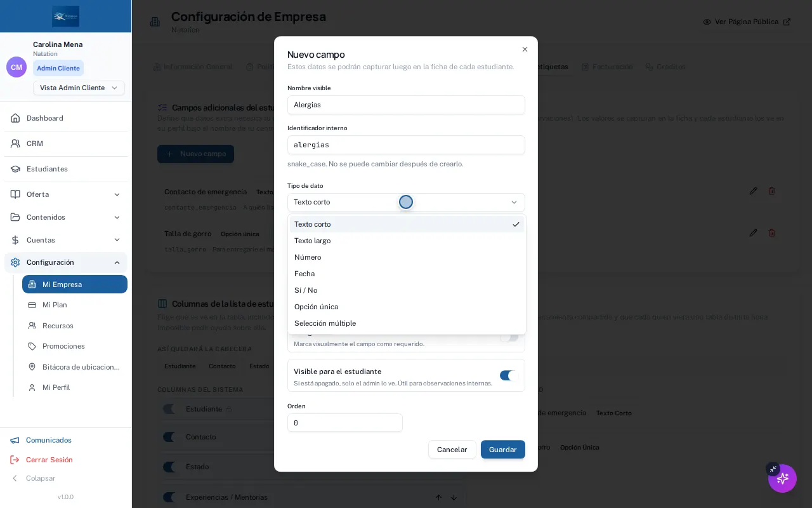This screenshot has width=812, height=508.
Task: Expand the Oferta sidebar section
Action: coord(117,194)
